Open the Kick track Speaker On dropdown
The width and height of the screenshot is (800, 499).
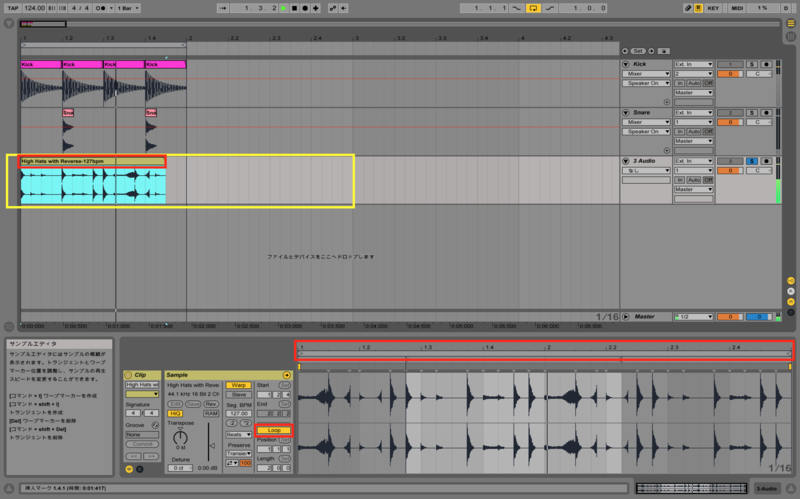(646, 83)
